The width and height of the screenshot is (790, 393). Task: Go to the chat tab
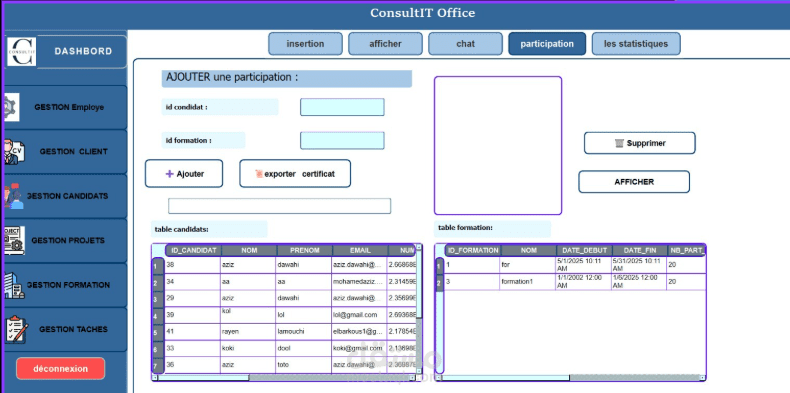pyautogui.click(x=466, y=44)
